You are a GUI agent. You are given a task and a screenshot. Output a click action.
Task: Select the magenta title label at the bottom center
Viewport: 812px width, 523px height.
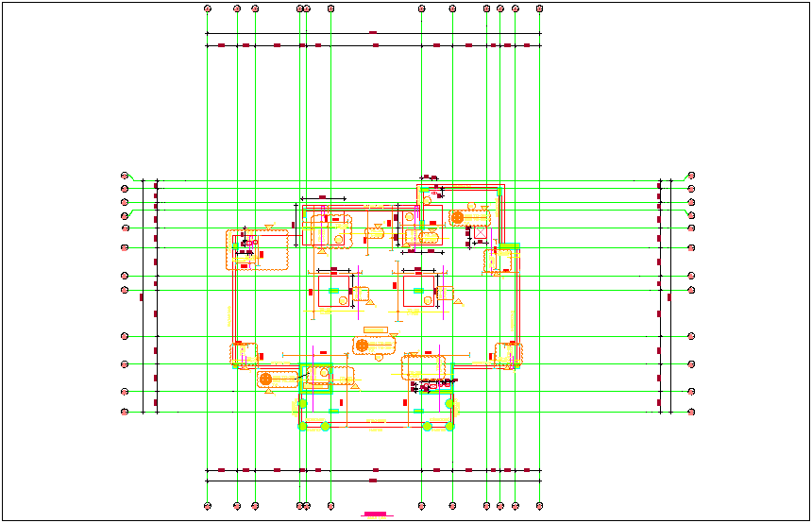(376, 515)
